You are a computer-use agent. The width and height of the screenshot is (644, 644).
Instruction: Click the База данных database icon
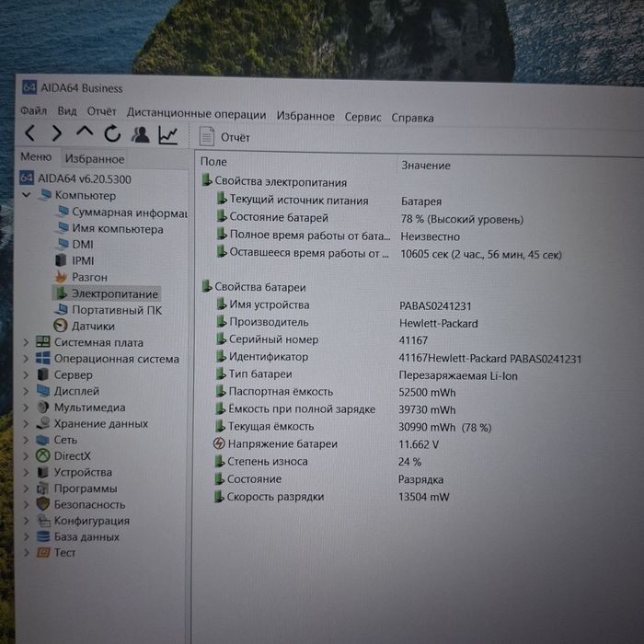42,536
